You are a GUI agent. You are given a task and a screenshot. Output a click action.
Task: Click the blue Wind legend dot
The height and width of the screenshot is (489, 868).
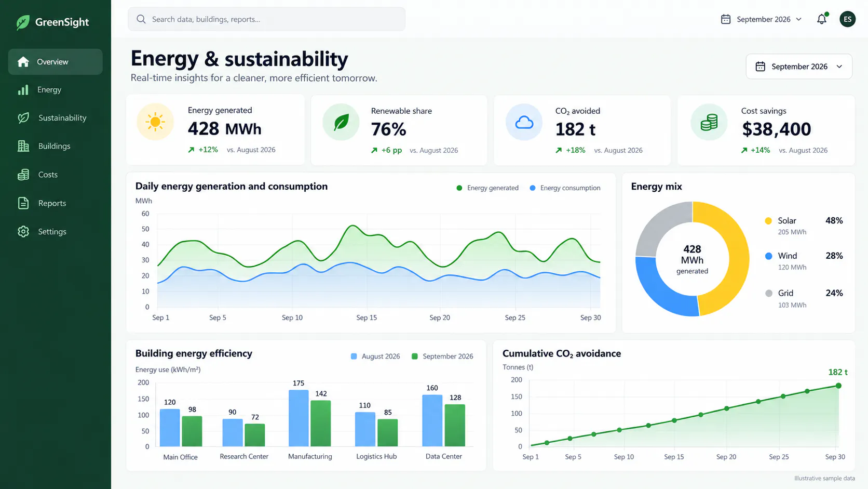click(x=768, y=256)
